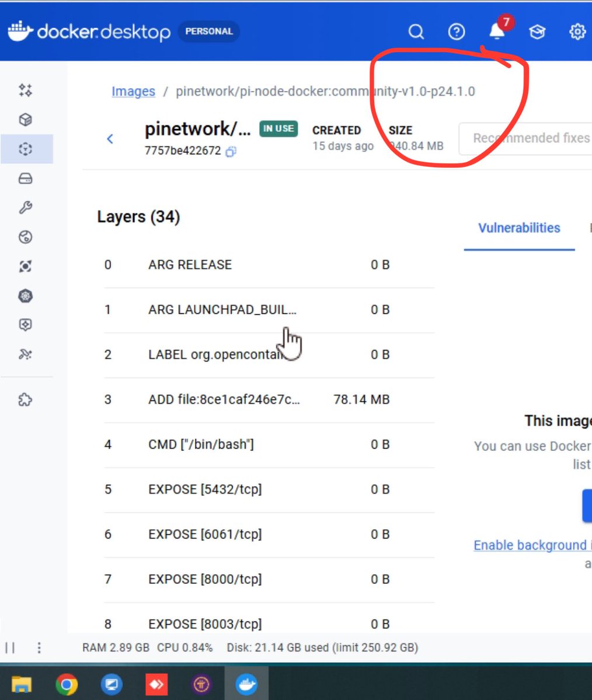Open the Extensions puzzle icon in sidebar

click(25, 400)
